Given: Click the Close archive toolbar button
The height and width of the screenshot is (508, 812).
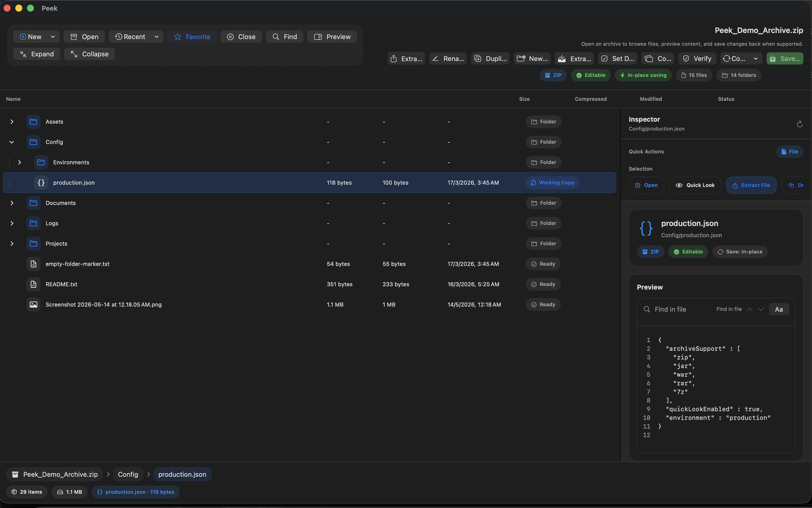Looking at the screenshot, I should point(241,37).
